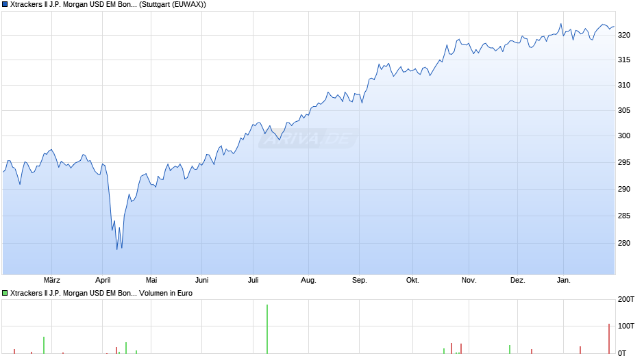644x360 pixels.
Task: Click the 'Juli' x-axis label
Action: pyautogui.click(x=253, y=280)
